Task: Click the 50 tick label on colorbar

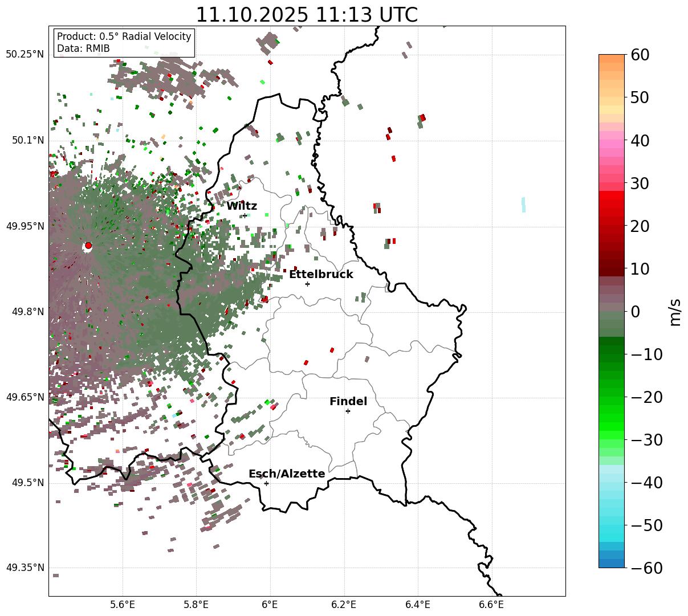Action: 641,97
